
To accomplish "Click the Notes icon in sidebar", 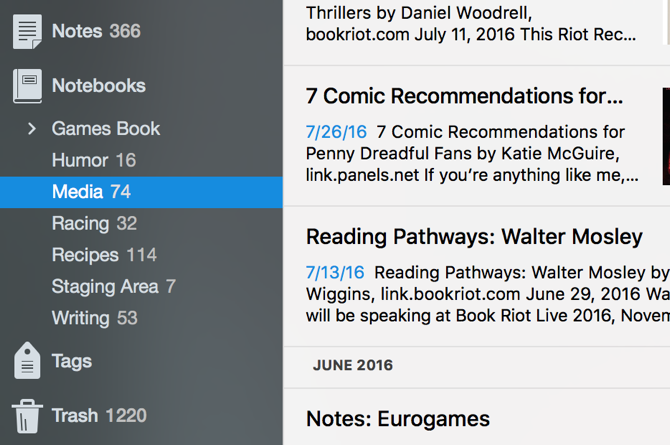I will [x=27, y=32].
